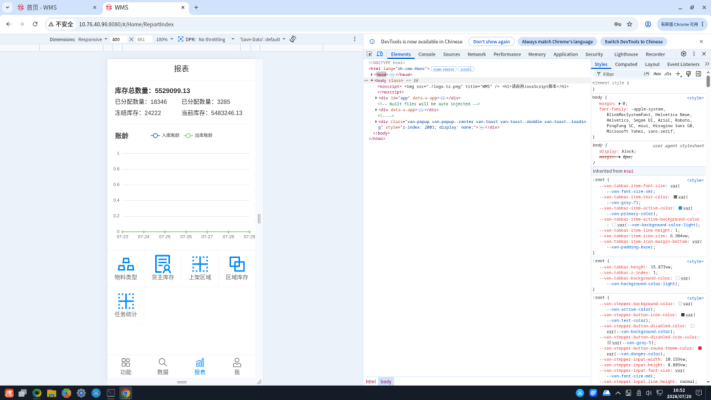The width and height of the screenshot is (712, 400).
Task: Switch to the Performance tab
Action: [x=507, y=54]
